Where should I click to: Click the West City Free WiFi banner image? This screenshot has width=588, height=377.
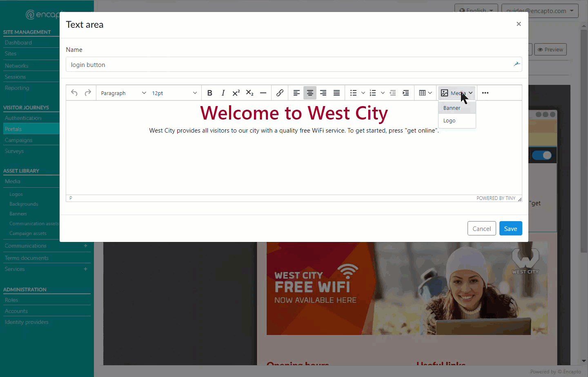point(407,288)
